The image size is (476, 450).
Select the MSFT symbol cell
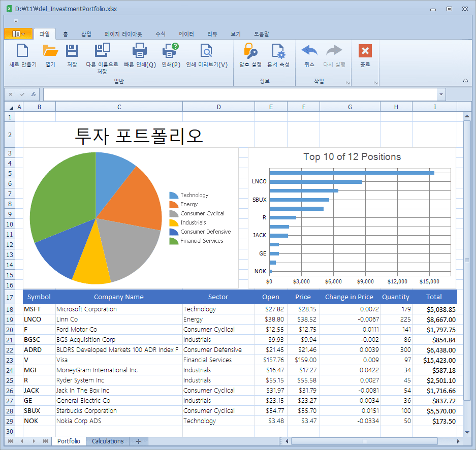[x=39, y=309]
